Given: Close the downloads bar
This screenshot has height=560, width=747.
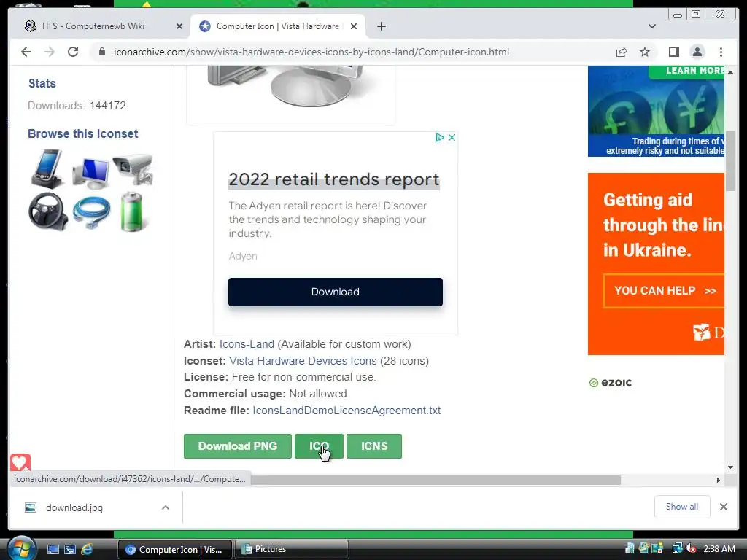Looking at the screenshot, I should tap(723, 507).
